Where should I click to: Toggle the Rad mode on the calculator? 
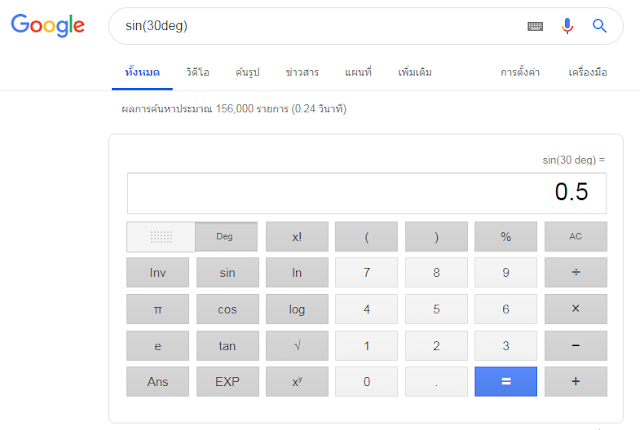[x=161, y=237]
